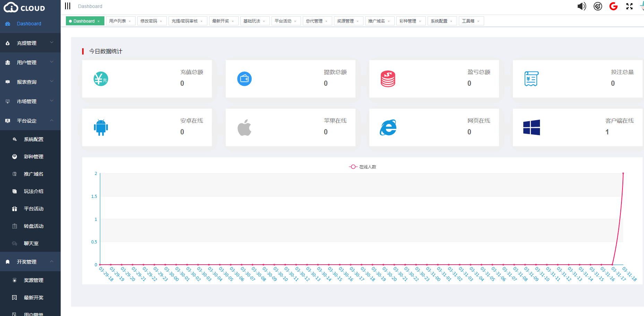Screen dimensions: 644x316
Task: Click the circular black badge icon in header
Action: pyautogui.click(x=598, y=6)
